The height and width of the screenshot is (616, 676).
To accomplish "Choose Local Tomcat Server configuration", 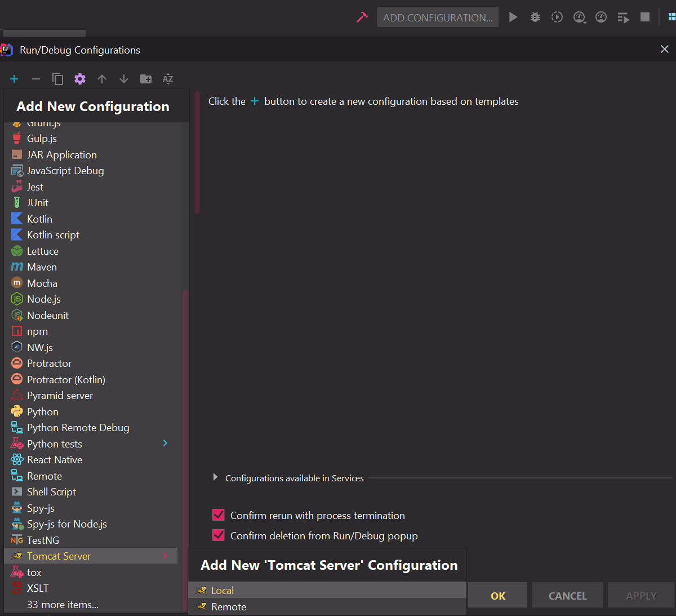I will 327,591.
